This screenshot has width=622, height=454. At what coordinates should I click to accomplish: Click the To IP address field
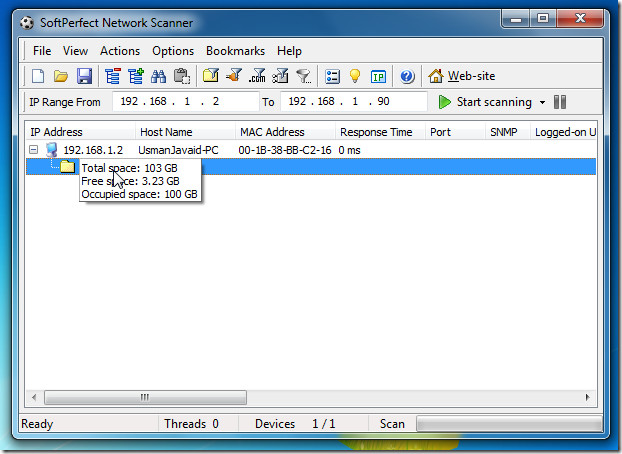[353, 102]
